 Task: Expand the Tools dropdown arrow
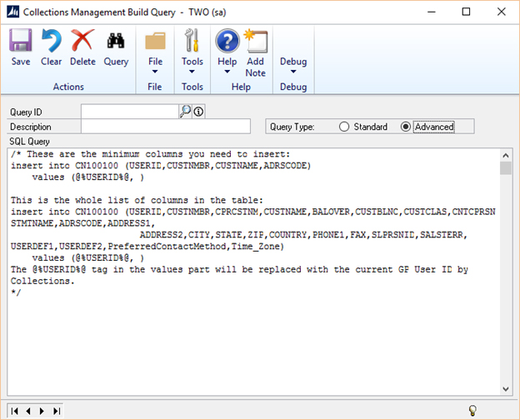click(192, 72)
